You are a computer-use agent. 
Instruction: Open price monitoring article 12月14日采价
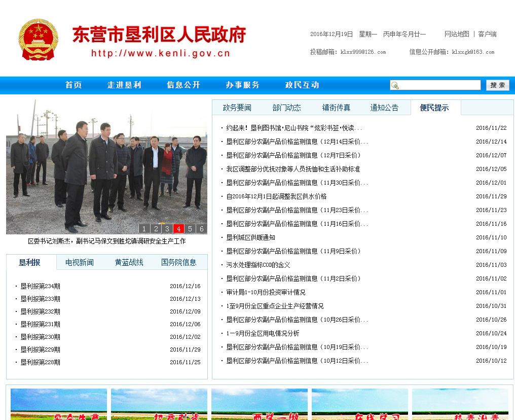point(297,142)
